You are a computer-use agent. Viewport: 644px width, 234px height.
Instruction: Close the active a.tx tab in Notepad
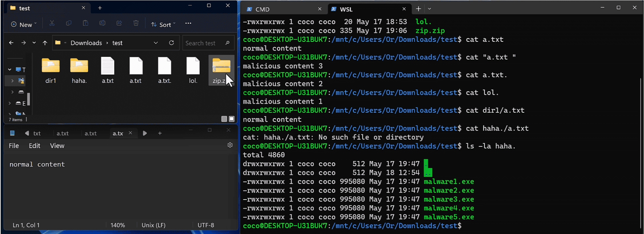pos(130,133)
